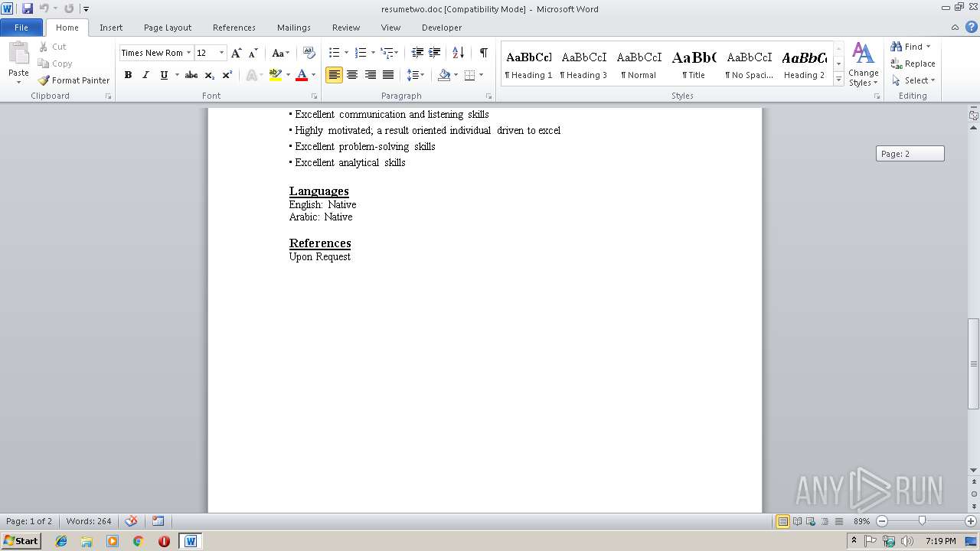Toggle Strikethrough formatting
Image resolution: width=980 pixels, height=551 pixels.
point(191,75)
